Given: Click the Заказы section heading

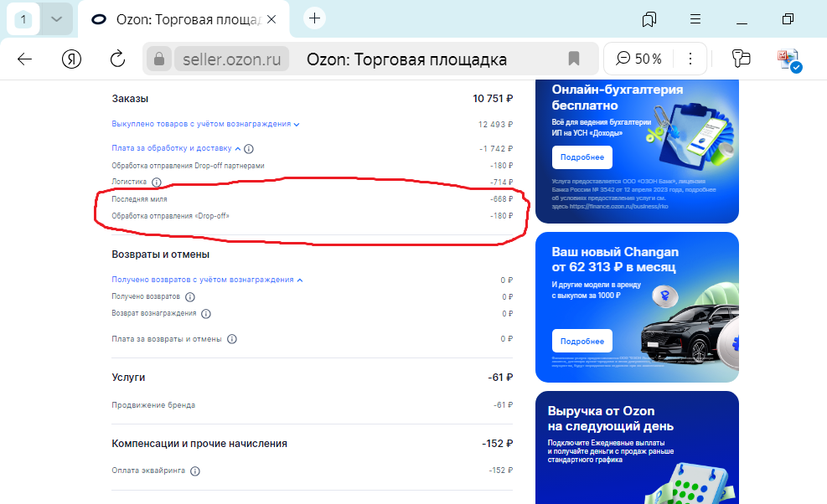Looking at the screenshot, I should click(x=130, y=99).
